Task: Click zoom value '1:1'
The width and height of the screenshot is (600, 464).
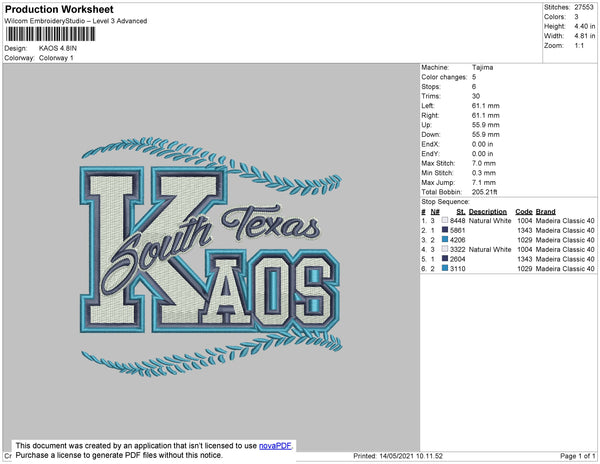Action: 579,46
